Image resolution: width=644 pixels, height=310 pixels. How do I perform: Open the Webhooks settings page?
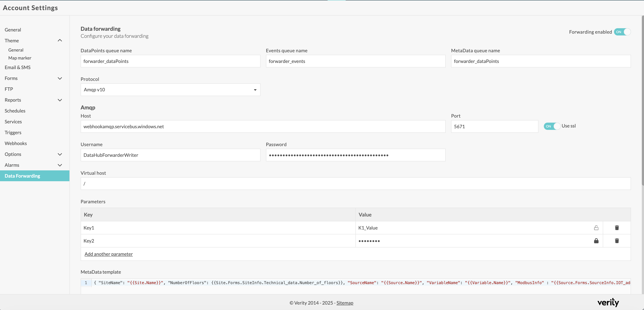click(x=16, y=143)
